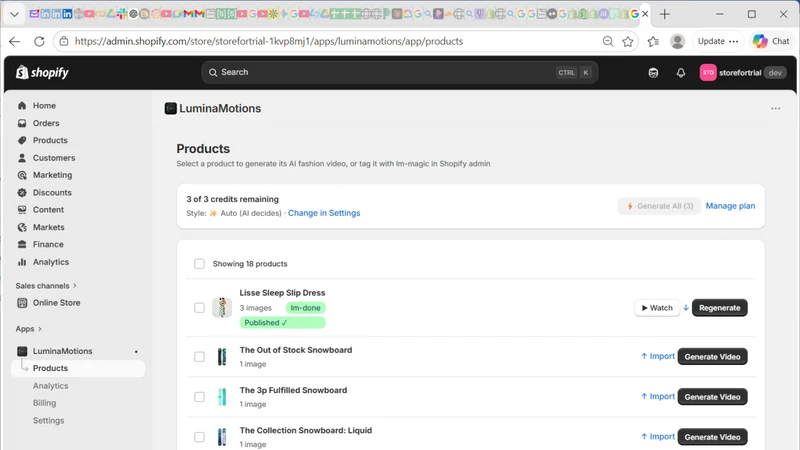The image size is (800, 450).
Task: Click the Published status badge
Action: click(x=282, y=323)
